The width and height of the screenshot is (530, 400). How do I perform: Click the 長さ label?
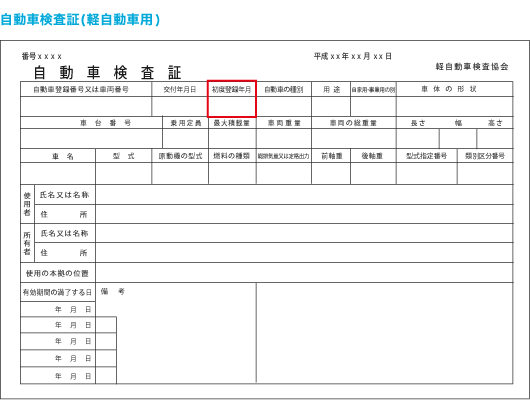point(418,123)
